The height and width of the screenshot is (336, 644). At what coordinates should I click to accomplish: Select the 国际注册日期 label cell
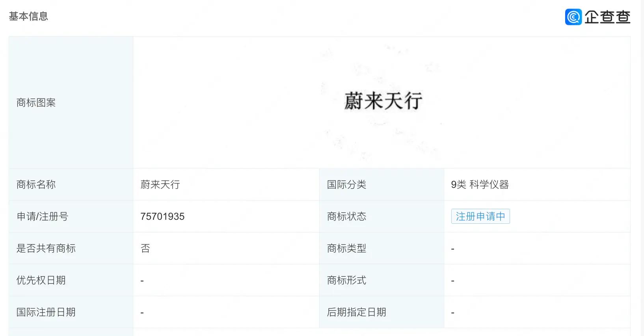pyautogui.click(x=71, y=312)
